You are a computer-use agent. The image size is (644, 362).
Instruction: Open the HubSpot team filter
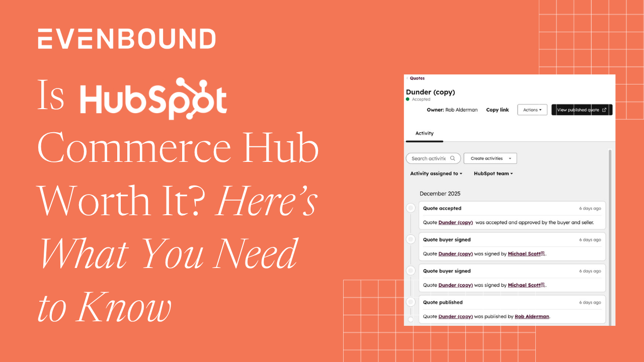click(x=493, y=173)
